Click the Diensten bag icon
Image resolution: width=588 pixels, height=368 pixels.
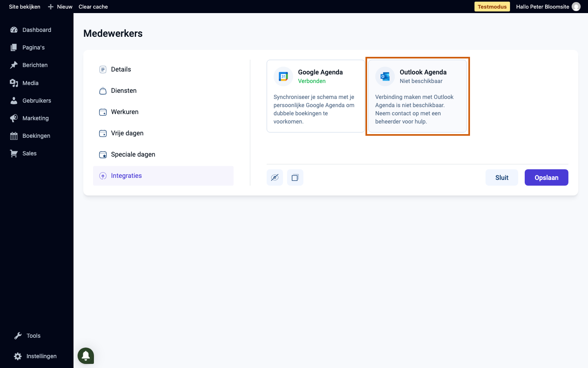103,91
